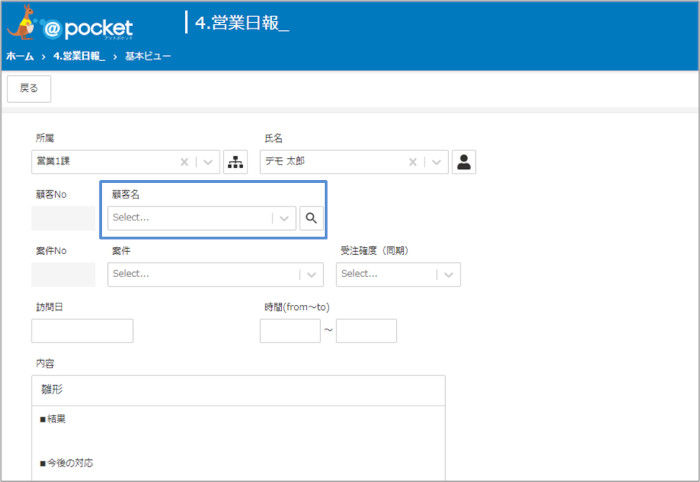700x482 pixels.
Task: Open the 受注確度（同期） Select dropdown
Action: pyautogui.click(x=398, y=274)
